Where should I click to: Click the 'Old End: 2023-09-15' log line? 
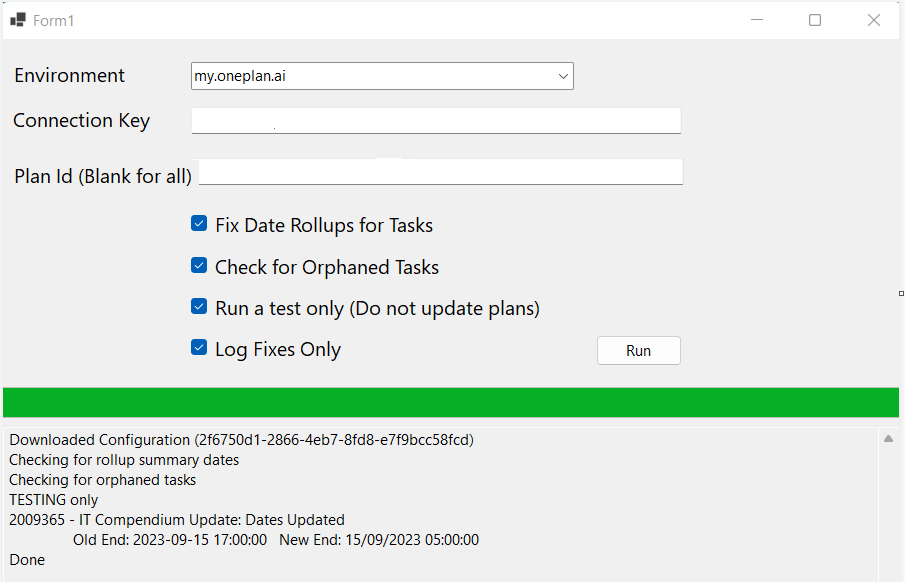click(x=276, y=540)
